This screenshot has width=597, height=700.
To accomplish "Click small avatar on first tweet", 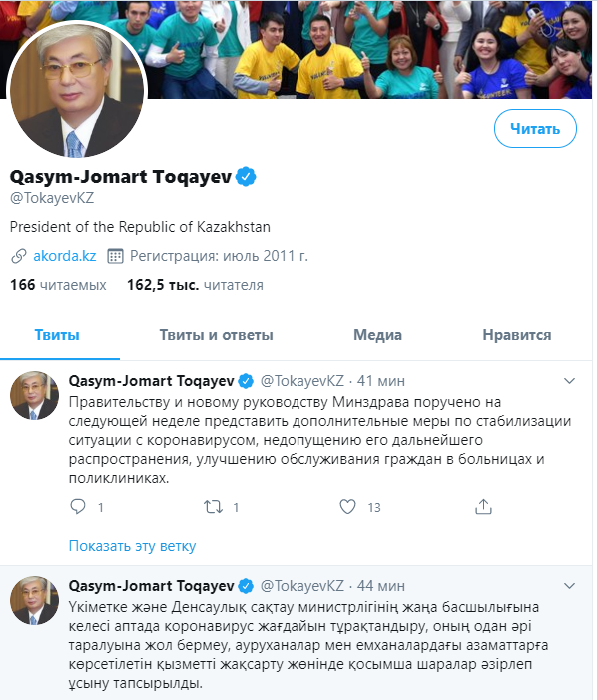I will pos(34,395).
